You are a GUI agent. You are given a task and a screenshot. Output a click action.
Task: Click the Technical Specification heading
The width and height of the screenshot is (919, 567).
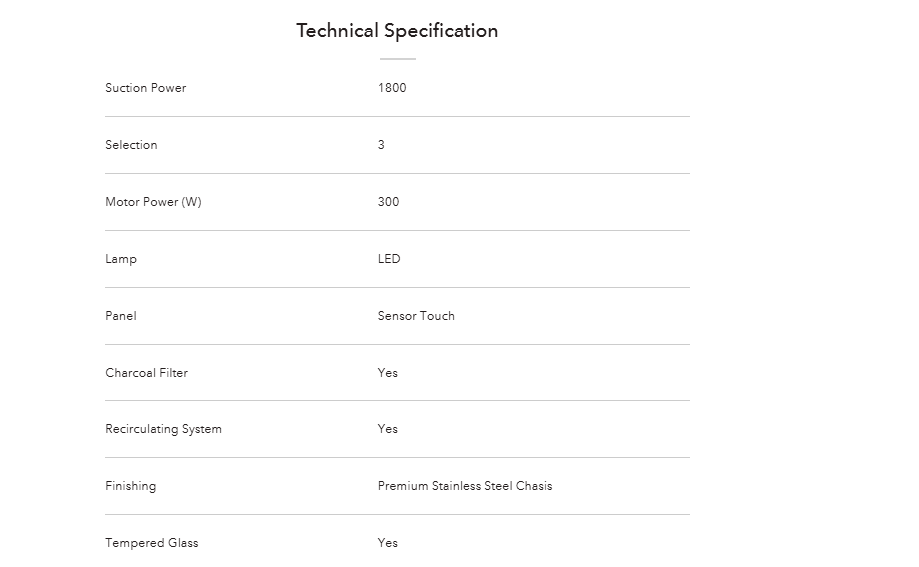point(397,31)
